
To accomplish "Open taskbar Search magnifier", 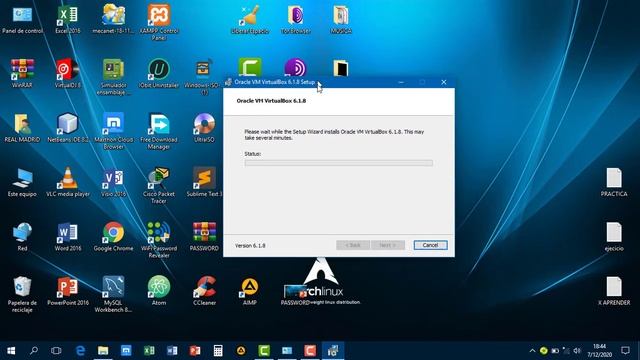I will tap(34, 351).
